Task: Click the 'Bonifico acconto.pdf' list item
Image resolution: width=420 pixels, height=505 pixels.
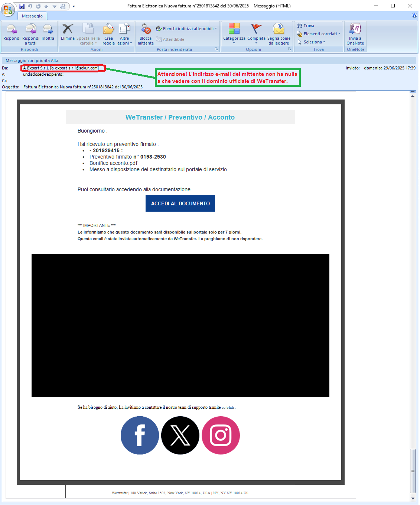Action: coord(113,163)
